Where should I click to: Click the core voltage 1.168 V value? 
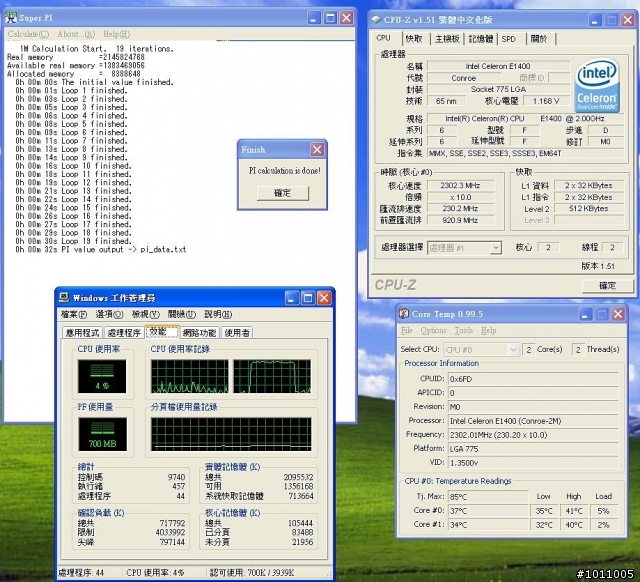[545, 101]
